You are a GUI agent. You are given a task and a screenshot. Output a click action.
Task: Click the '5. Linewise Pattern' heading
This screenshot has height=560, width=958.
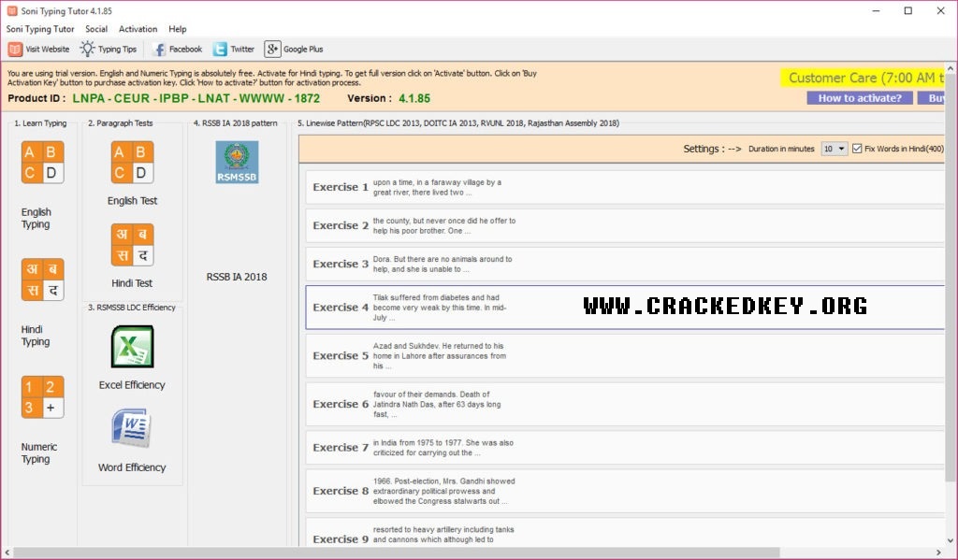(x=458, y=122)
